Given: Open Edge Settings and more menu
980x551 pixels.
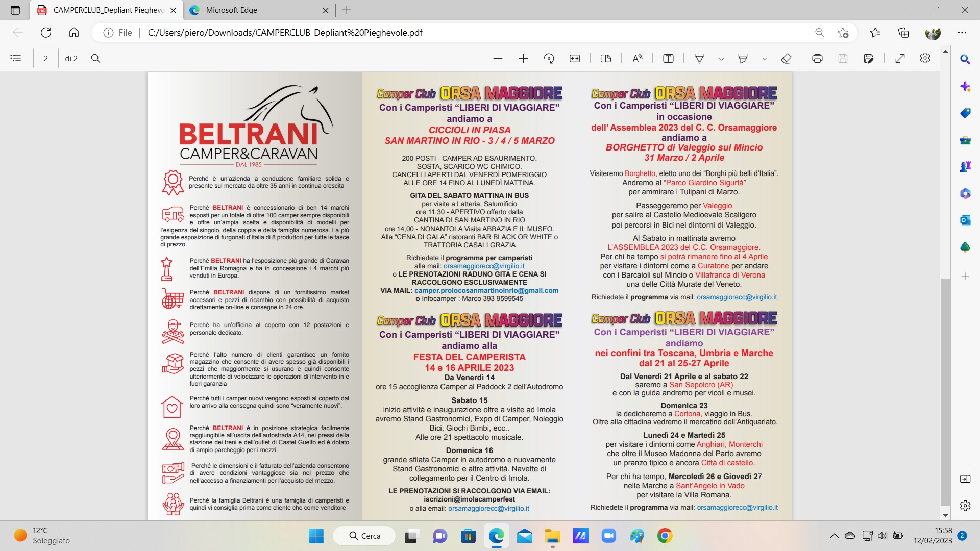Looking at the screenshot, I should coord(962,33).
